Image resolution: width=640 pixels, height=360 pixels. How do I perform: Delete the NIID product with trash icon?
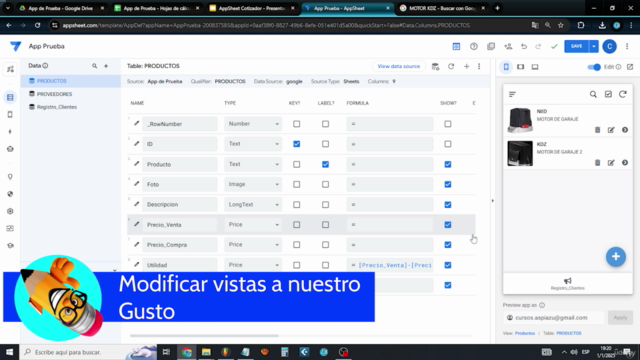tap(598, 130)
